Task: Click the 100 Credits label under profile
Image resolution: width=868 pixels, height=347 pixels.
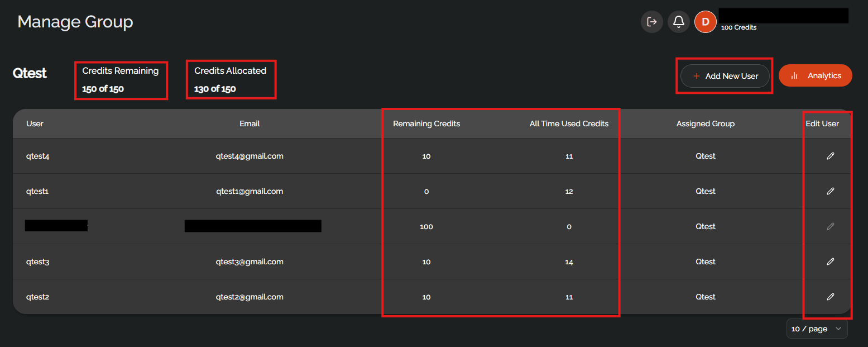Action: pyautogui.click(x=738, y=27)
